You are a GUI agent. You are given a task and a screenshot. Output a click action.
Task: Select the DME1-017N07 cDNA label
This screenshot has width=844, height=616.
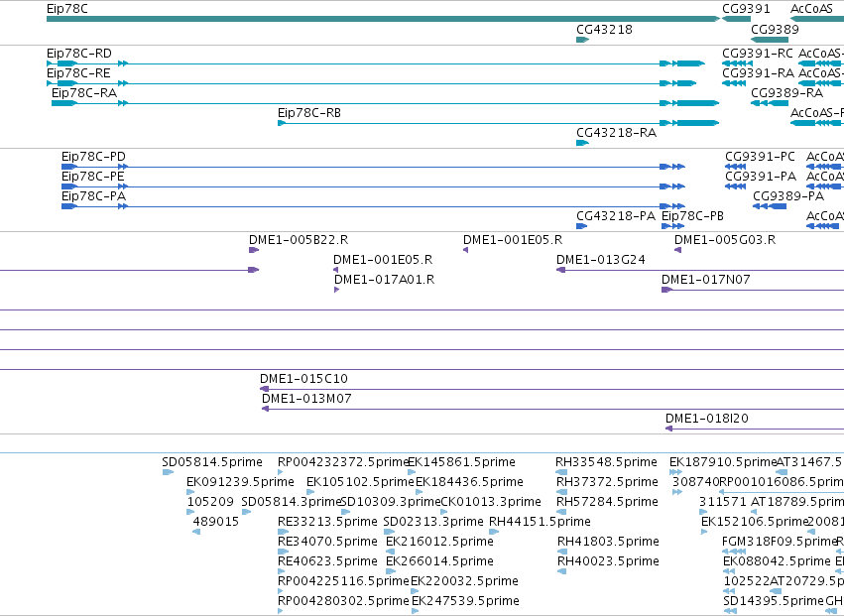click(706, 280)
